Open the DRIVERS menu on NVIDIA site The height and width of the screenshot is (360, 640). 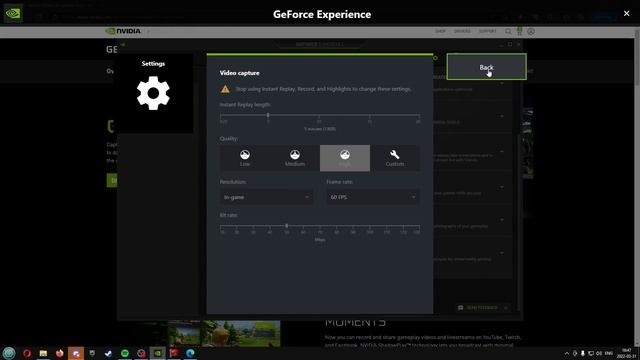tap(462, 31)
